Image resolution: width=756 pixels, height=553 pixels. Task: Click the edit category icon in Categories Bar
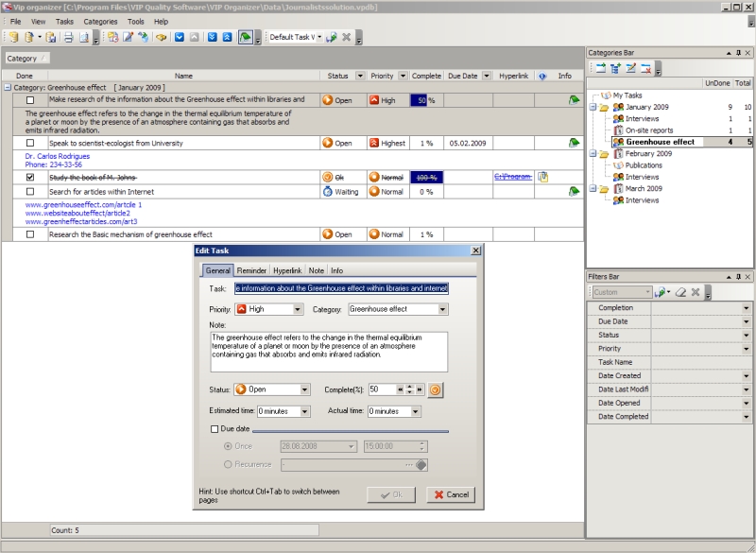click(629, 68)
